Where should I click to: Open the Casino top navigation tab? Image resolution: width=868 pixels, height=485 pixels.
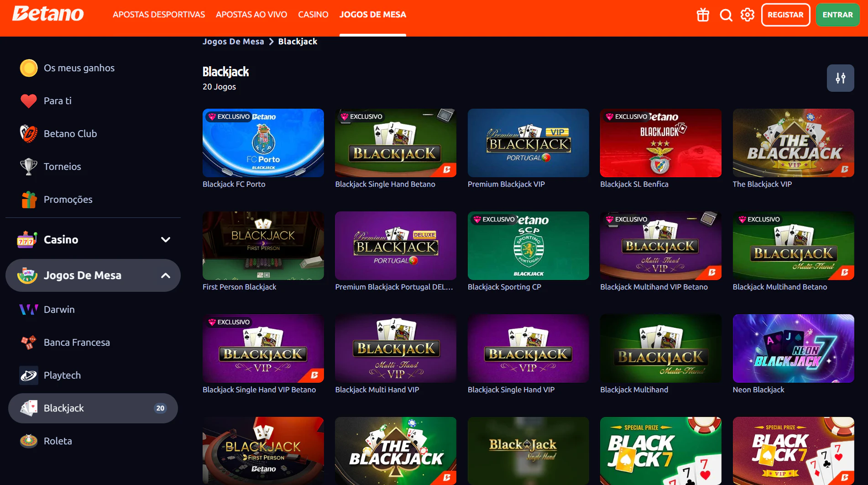click(313, 15)
